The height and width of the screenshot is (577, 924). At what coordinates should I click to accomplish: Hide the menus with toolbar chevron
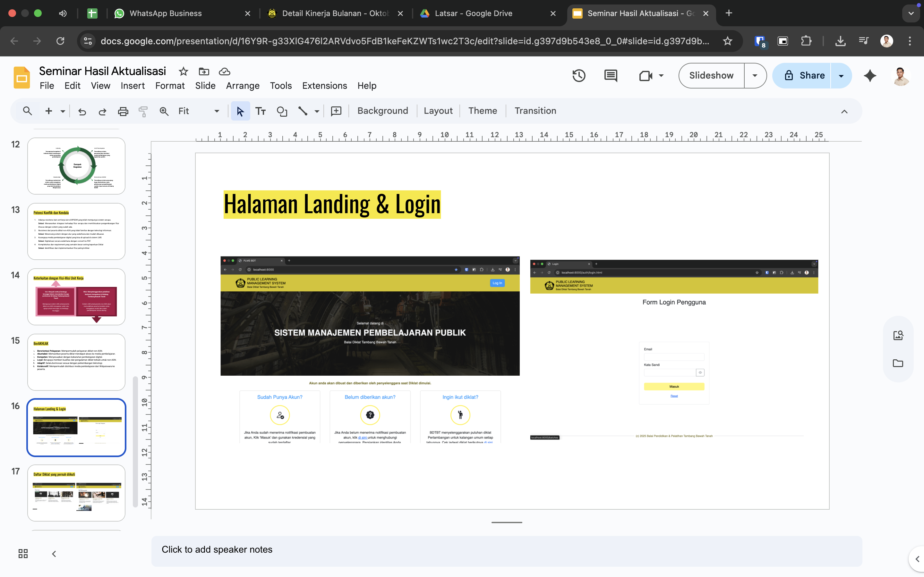[x=844, y=112]
